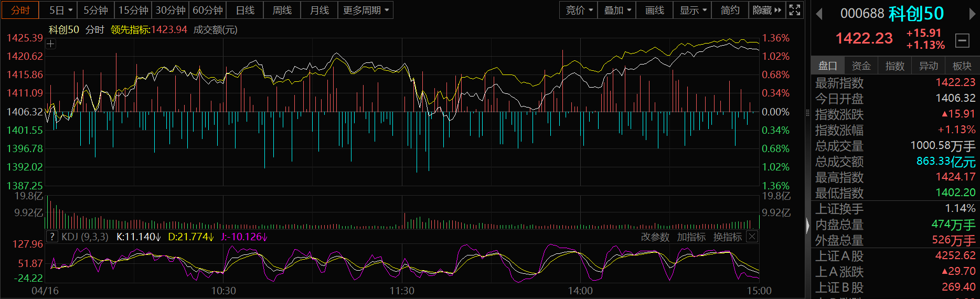Expand the 更多周期 dropdown

pyautogui.click(x=366, y=10)
